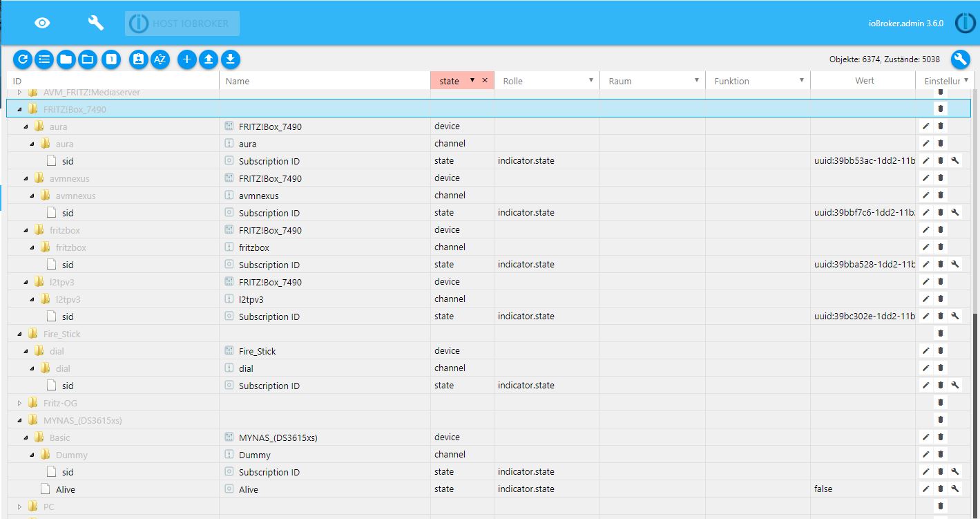This screenshot has width=980, height=519.
Task: Click the expand-to-level '1' toolbar icon
Action: click(111, 59)
